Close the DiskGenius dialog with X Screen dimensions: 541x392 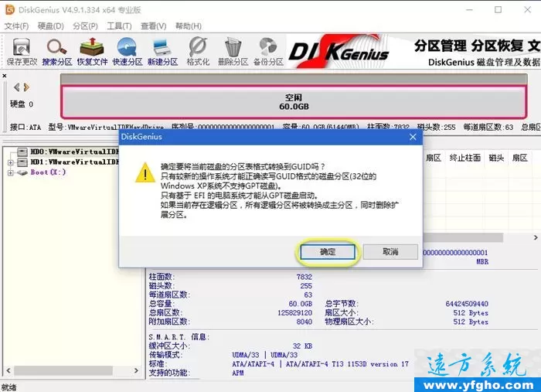click(413, 137)
